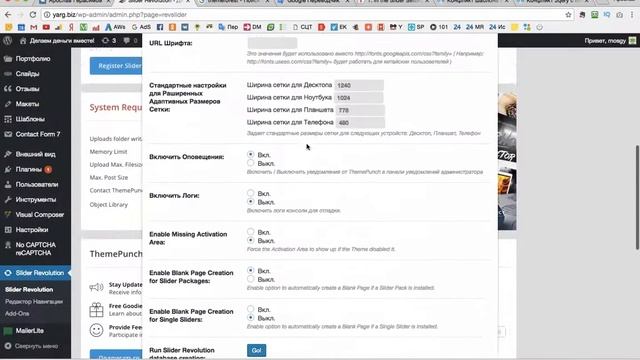This screenshot has width=640, height=360.
Task: Open the Отзывы quote icon
Action: pos(8,89)
